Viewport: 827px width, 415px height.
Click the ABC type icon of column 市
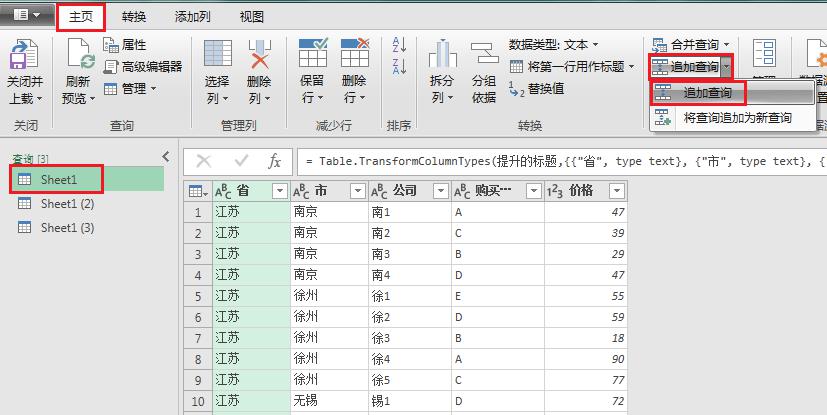pos(301,191)
